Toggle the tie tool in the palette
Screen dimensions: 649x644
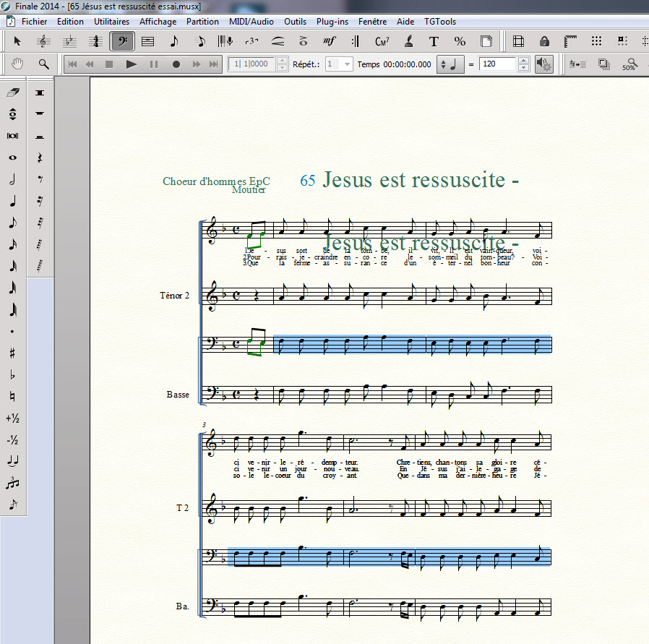12,461
